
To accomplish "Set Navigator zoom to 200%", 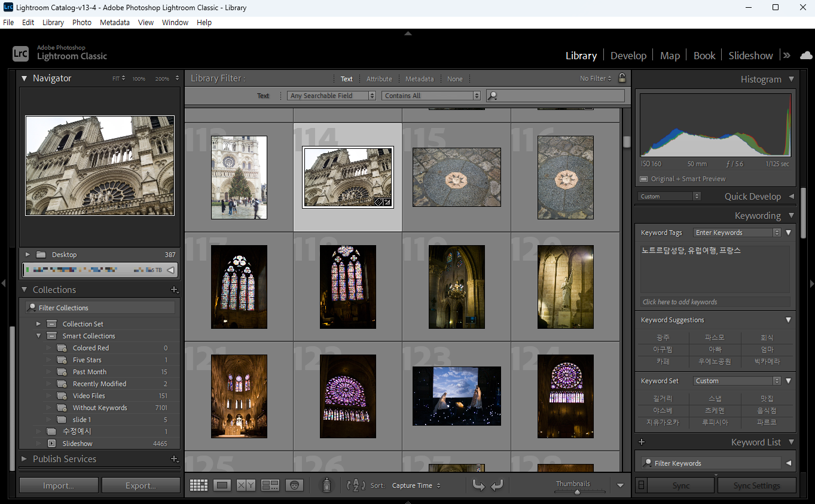I will click(x=162, y=78).
